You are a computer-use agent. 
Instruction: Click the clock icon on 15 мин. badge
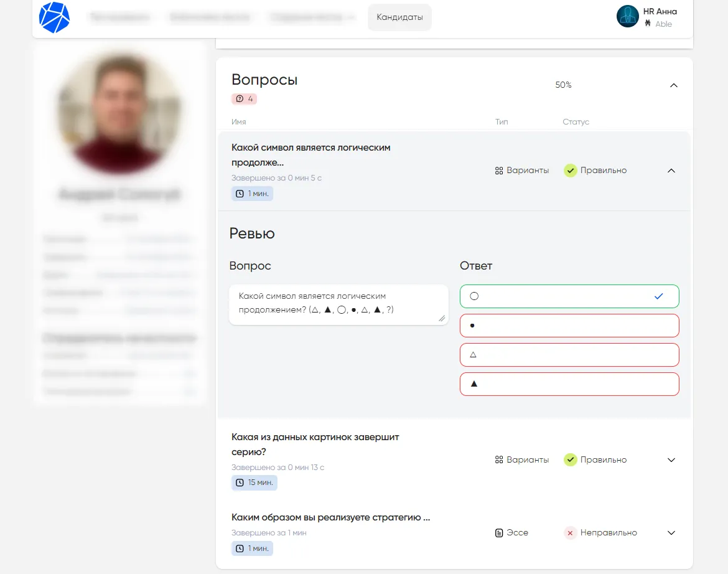tap(240, 482)
